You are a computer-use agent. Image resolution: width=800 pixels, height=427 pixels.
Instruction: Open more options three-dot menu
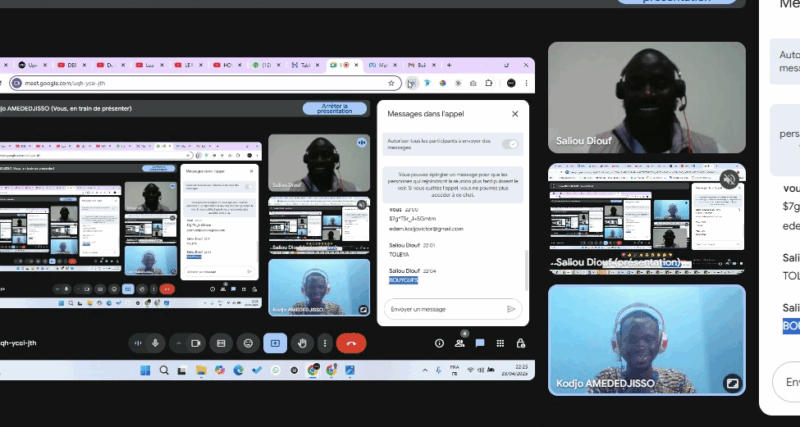pos(324,343)
